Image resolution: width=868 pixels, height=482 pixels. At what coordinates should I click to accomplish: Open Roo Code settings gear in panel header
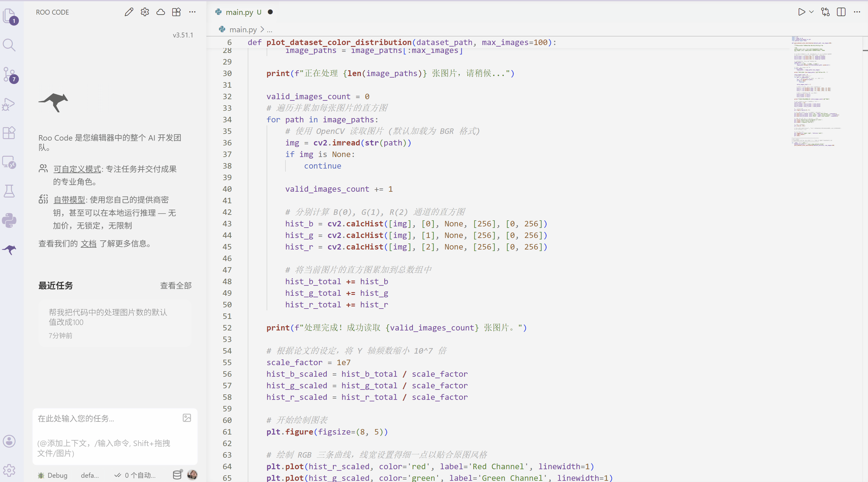(145, 12)
